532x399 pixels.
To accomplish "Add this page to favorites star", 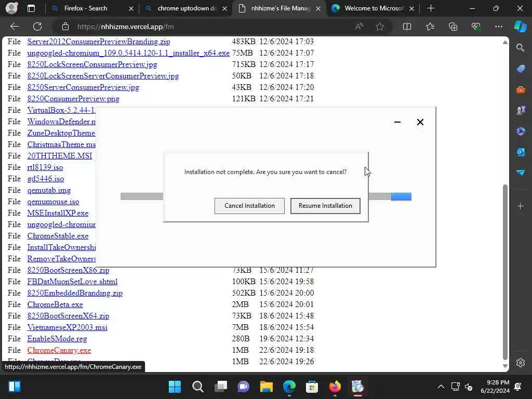I will (x=380, y=26).
